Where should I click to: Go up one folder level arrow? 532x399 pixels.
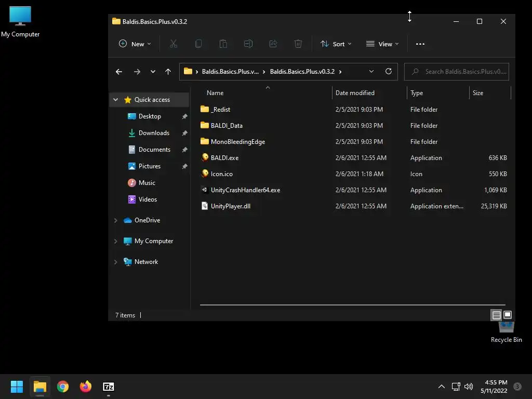tap(168, 72)
